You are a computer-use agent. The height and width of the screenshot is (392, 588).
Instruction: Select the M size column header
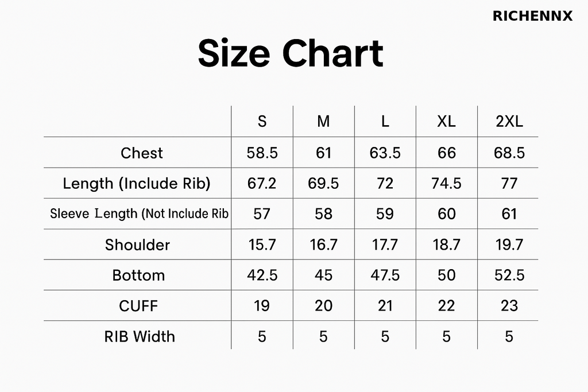click(323, 122)
